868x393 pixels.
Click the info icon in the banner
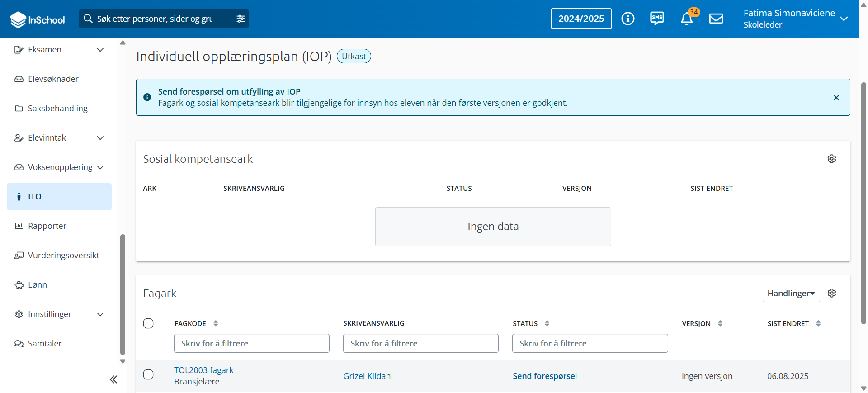click(147, 97)
